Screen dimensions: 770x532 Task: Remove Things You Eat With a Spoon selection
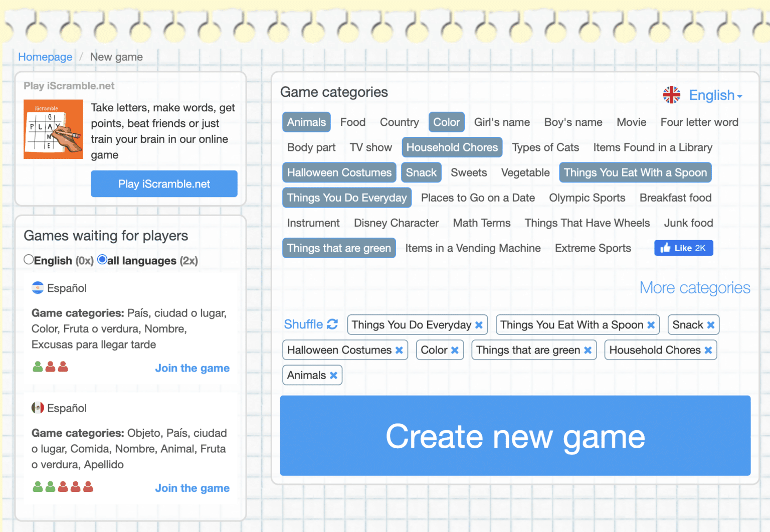click(x=651, y=324)
